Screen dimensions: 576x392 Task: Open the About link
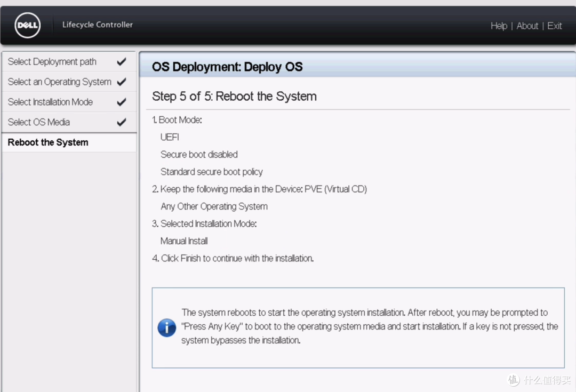coord(527,26)
